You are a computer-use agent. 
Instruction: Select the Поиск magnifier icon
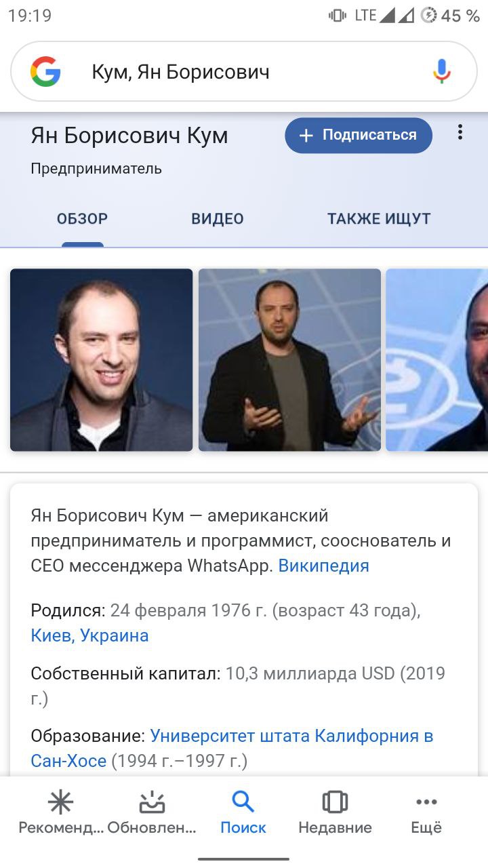click(243, 802)
